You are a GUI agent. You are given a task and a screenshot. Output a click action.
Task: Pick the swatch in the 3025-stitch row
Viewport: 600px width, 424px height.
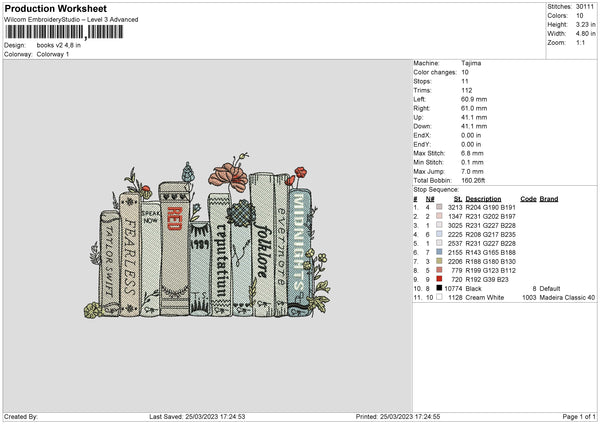click(x=439, y=225)
